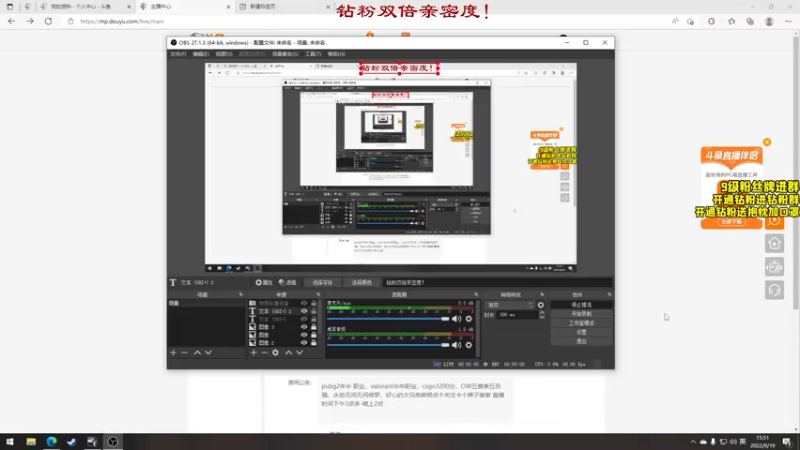The width and height of the screenshot is (800, 450).
Task: Switch to the first Douyu personal center tab
Action: click(86, 7)
